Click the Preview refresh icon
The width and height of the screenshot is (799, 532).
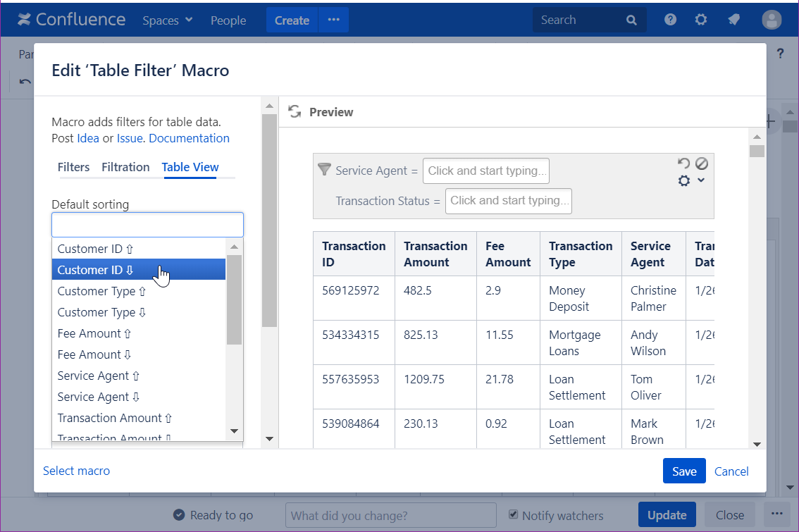(295, 112)
